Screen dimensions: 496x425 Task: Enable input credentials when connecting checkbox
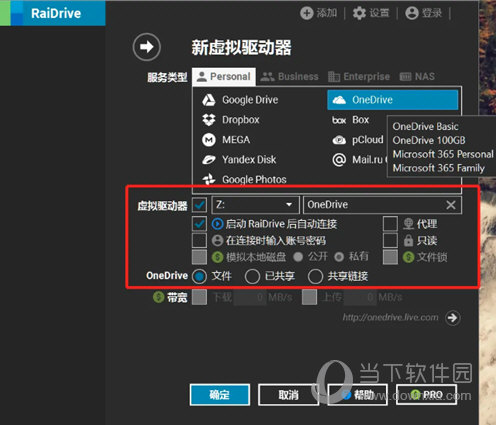pos(199,240)
